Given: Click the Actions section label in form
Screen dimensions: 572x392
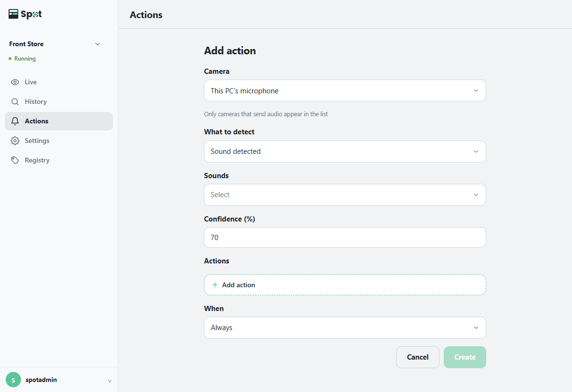Looking at the screenshot, I should click(217, 261).
